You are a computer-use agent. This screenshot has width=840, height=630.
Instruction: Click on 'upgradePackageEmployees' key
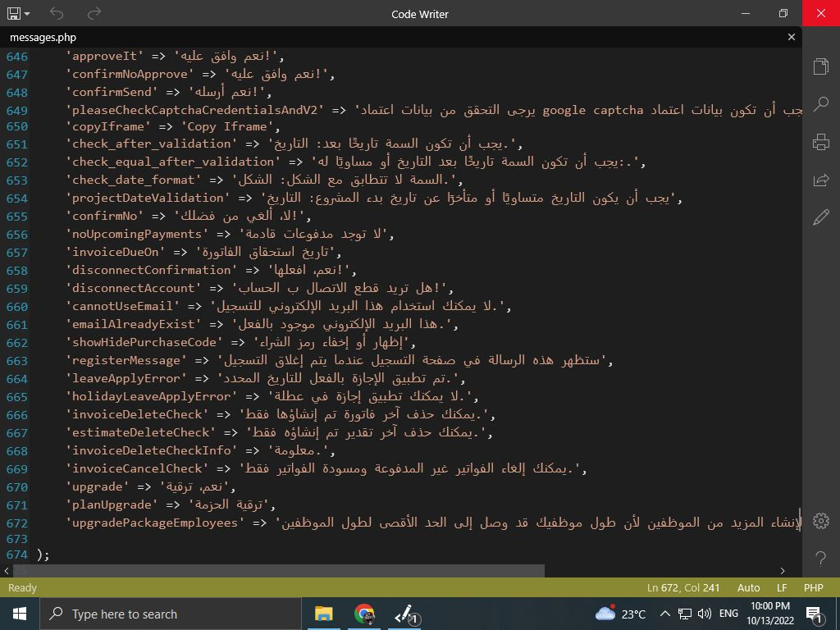pyautogui.click(x=155, y=523)
